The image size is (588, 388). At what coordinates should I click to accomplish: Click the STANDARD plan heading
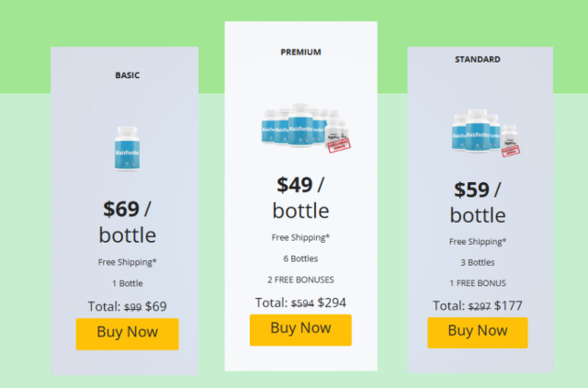(478, 59)
